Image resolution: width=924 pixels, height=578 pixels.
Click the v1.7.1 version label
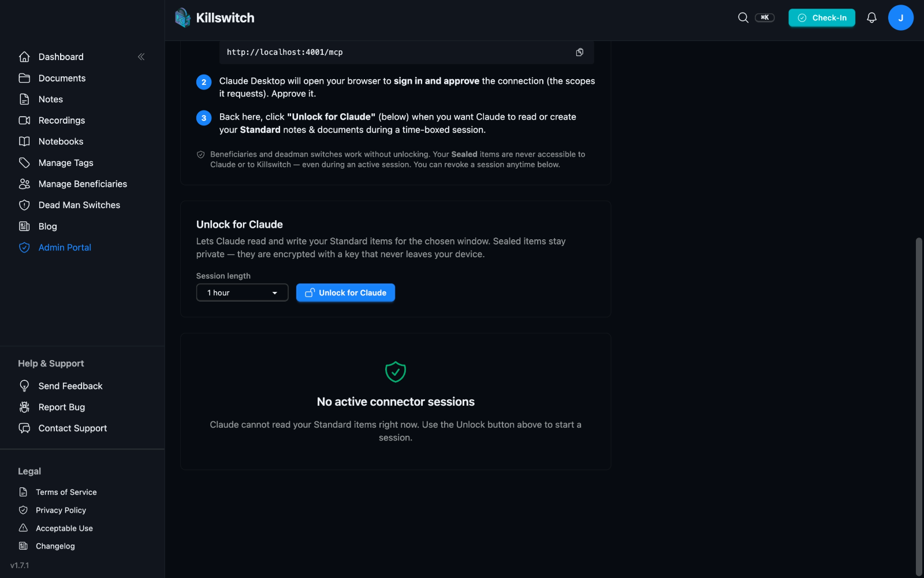[x=20, y=565]
